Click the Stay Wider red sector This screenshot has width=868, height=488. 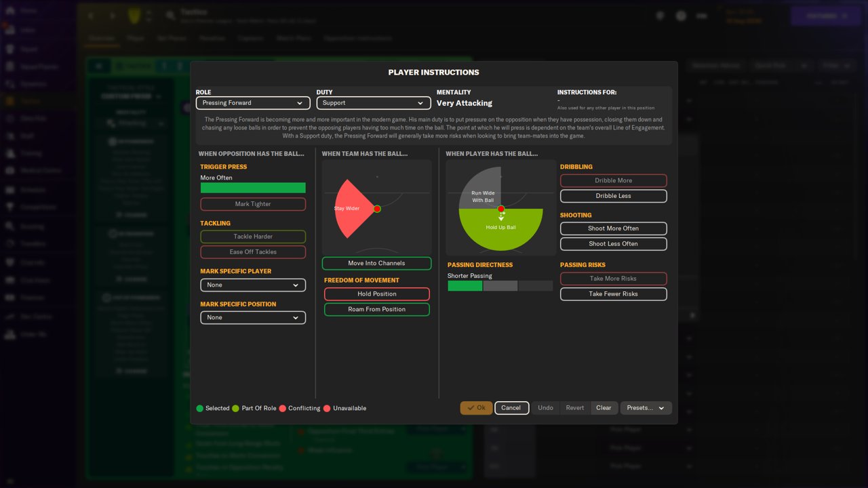coord(351,209)
